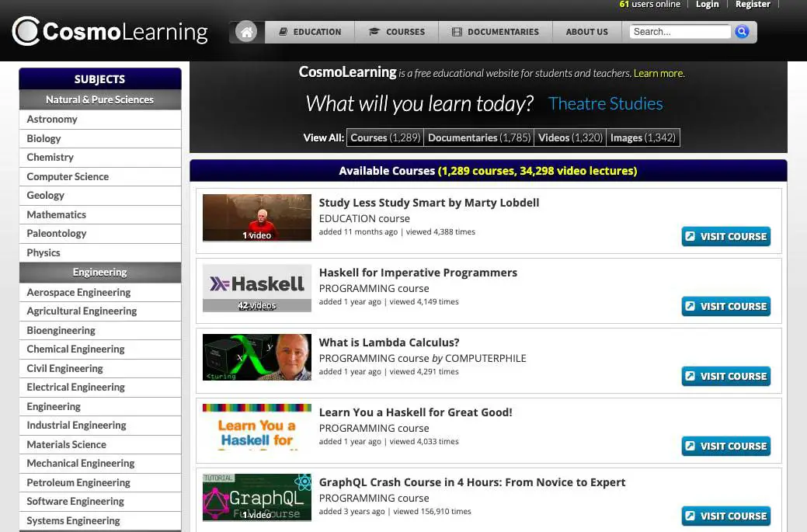Select Paleontology in the subjects list
Image resolution: width=807 pixels, height=532 pixels.
click(100, 234)
